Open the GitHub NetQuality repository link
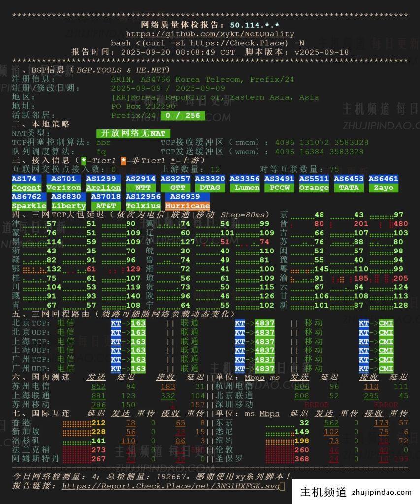420x504 pixels. [x=210, y=34]
